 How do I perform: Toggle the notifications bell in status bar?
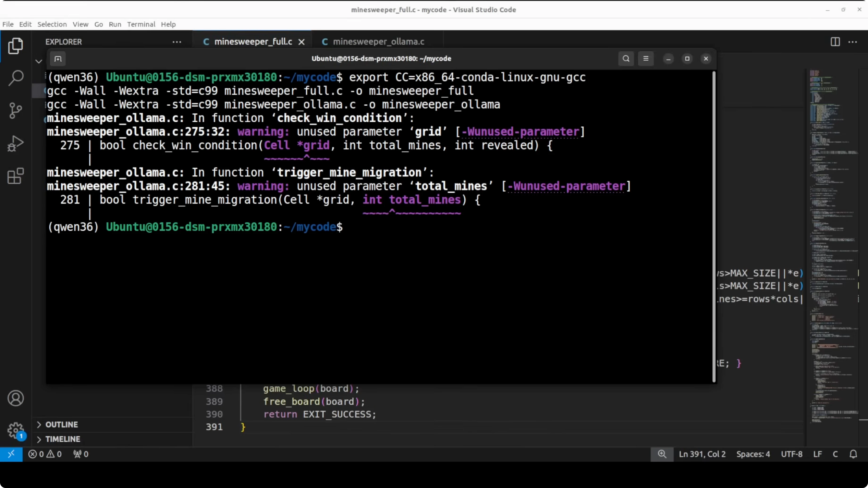coord(853,454)
